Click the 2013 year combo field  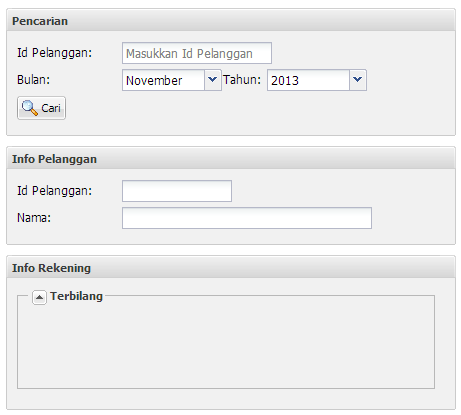[308, 80]
